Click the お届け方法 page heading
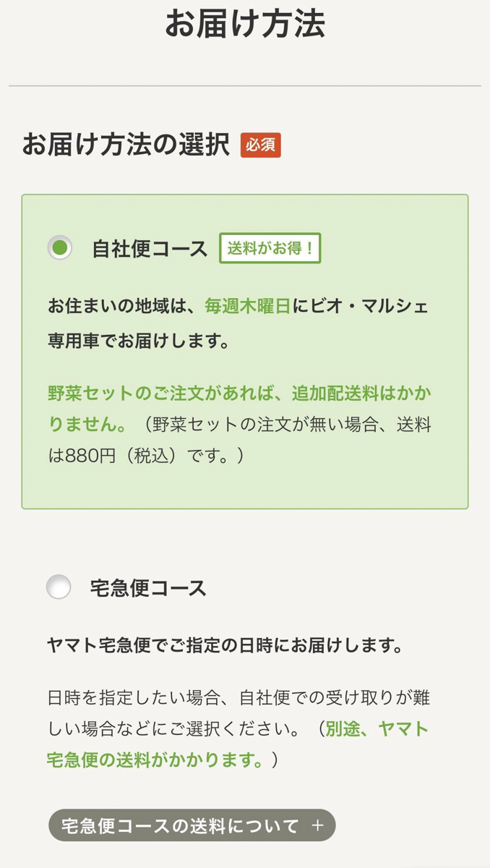The image size is (490, 868). (245, 24)
